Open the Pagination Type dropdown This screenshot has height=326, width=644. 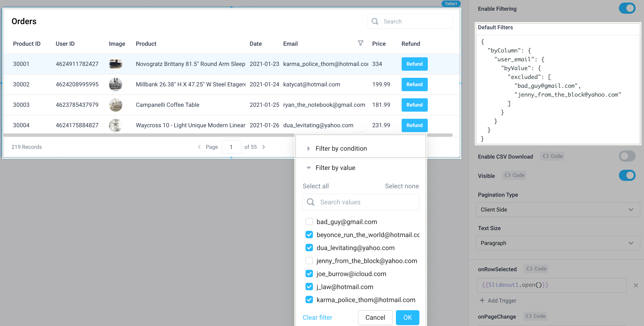click(557, 210)
